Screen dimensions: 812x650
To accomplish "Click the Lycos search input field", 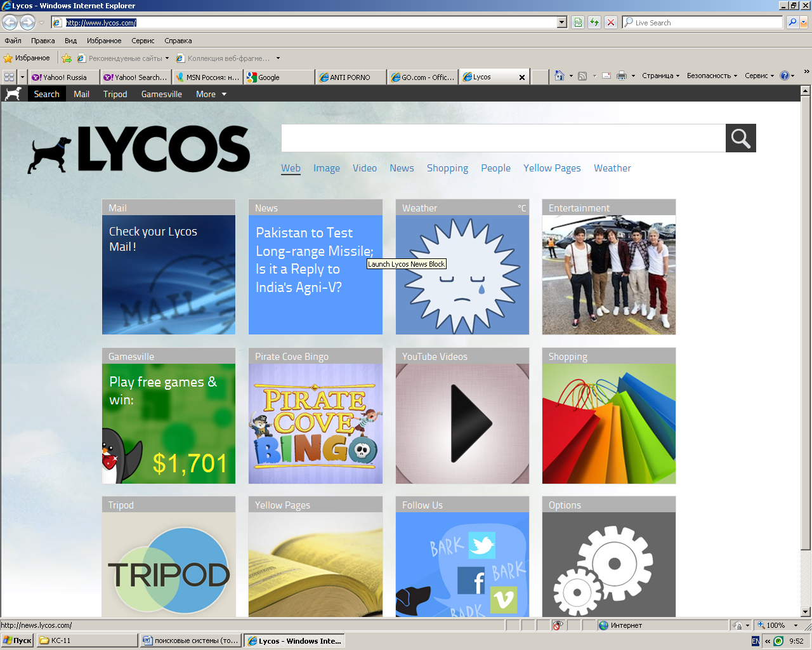I will pyautogui.click(x=503, y=138).
